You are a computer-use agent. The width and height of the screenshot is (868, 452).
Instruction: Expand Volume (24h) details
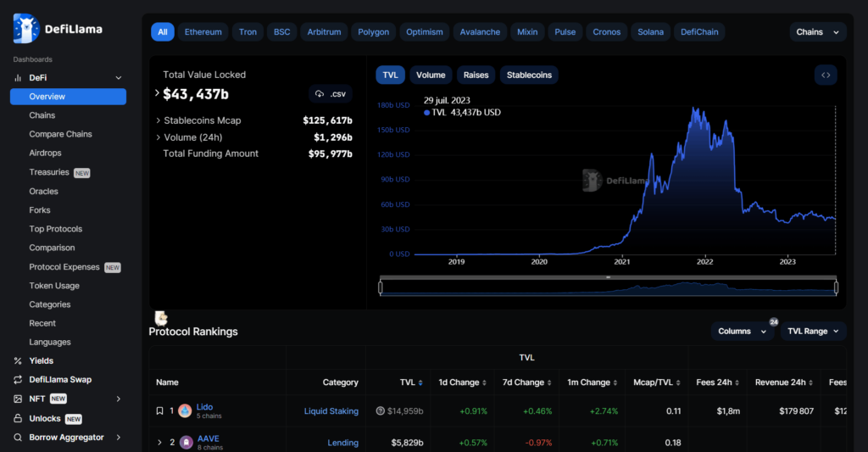pyautogui.click(x=159, y=137)
